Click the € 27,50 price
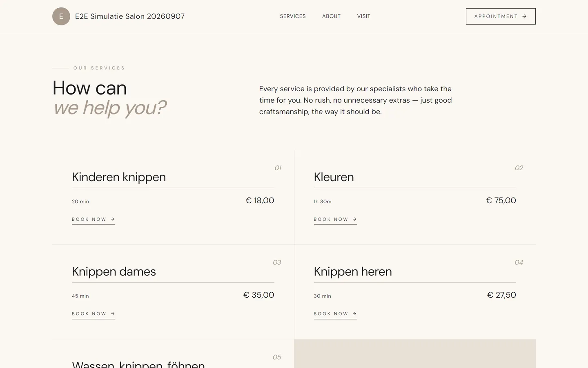Viewport: 588px width, 368px height. [x=501, y=295]
